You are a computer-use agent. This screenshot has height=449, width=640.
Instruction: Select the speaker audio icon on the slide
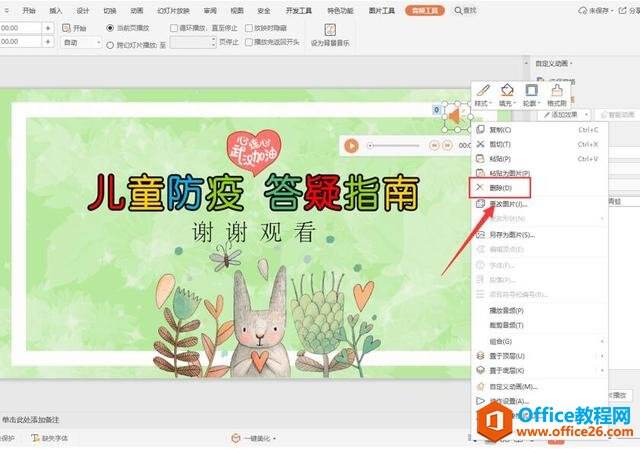pyautogui.click(x=456, y=117)
